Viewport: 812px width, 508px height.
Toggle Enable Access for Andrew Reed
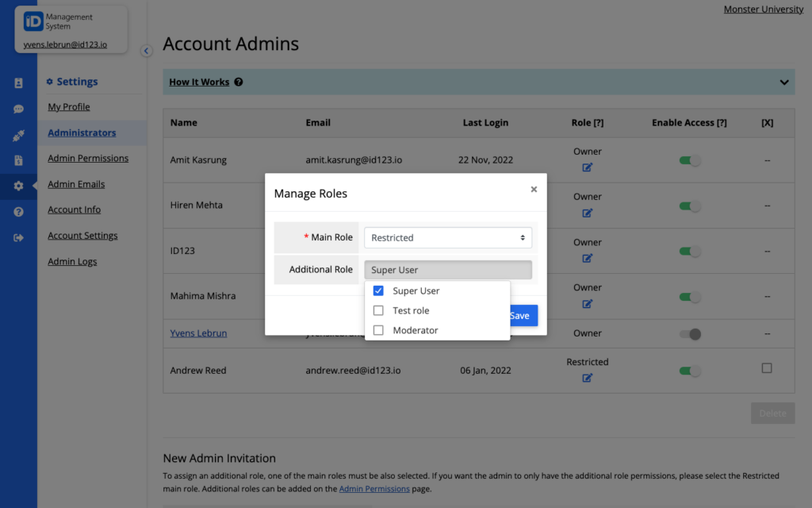(690, 371)
